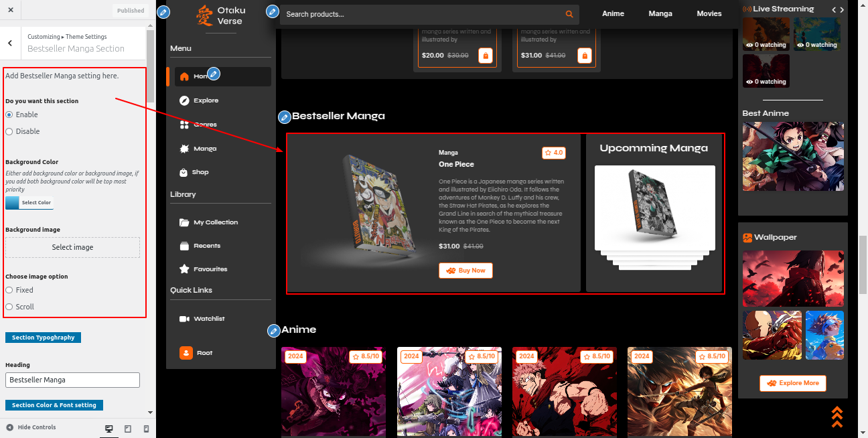Select the Enable radio option

pos(9,115)
